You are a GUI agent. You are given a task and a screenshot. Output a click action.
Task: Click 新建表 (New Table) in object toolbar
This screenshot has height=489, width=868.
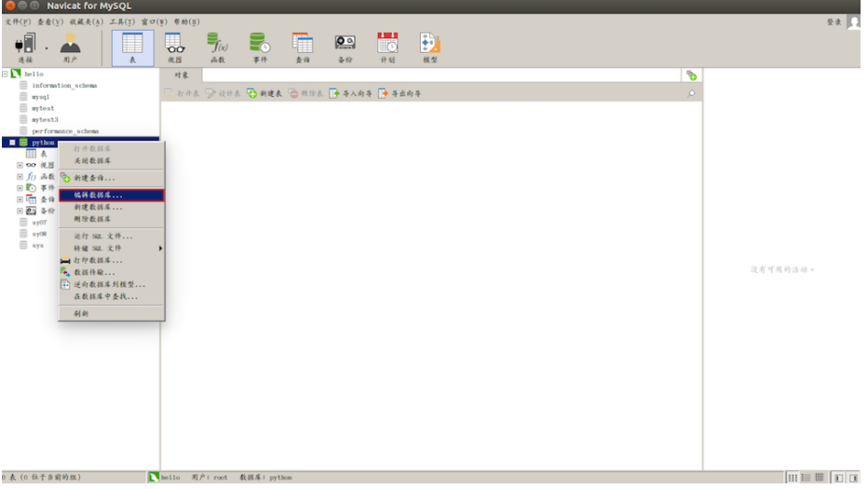click(264, 93)
